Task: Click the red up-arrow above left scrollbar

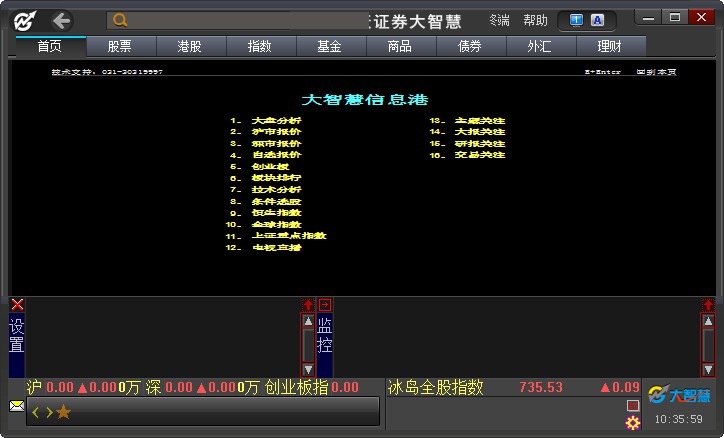Action: (308, 305)
